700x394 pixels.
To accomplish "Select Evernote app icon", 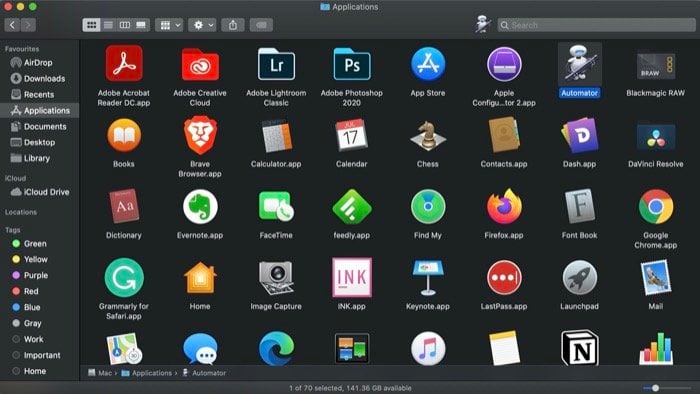I will (x=200, y=207).
